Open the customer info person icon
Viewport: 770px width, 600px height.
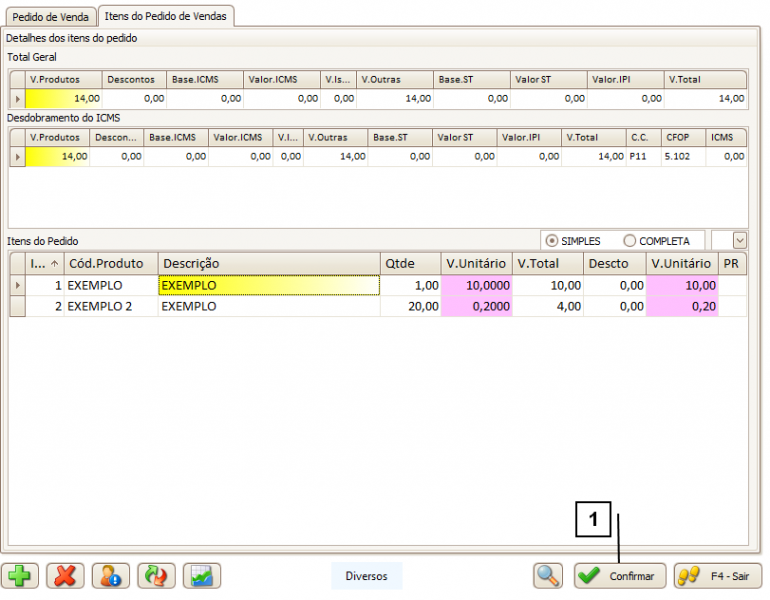111,575
